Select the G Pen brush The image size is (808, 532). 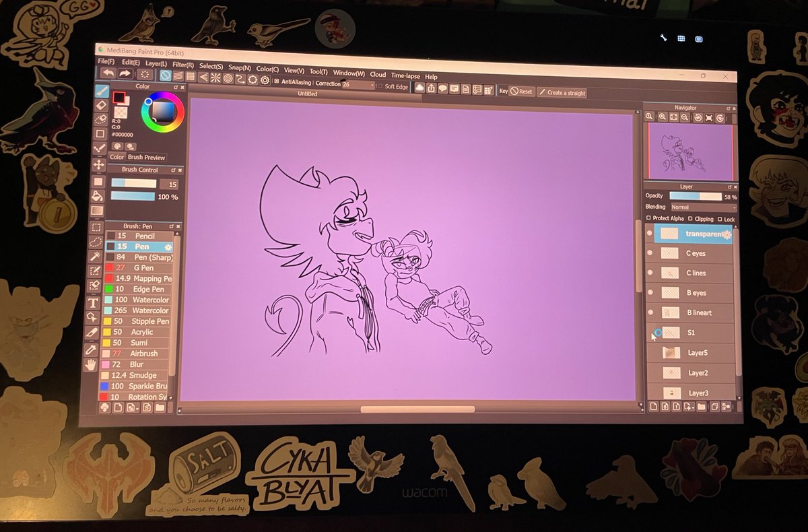[138, 267]
